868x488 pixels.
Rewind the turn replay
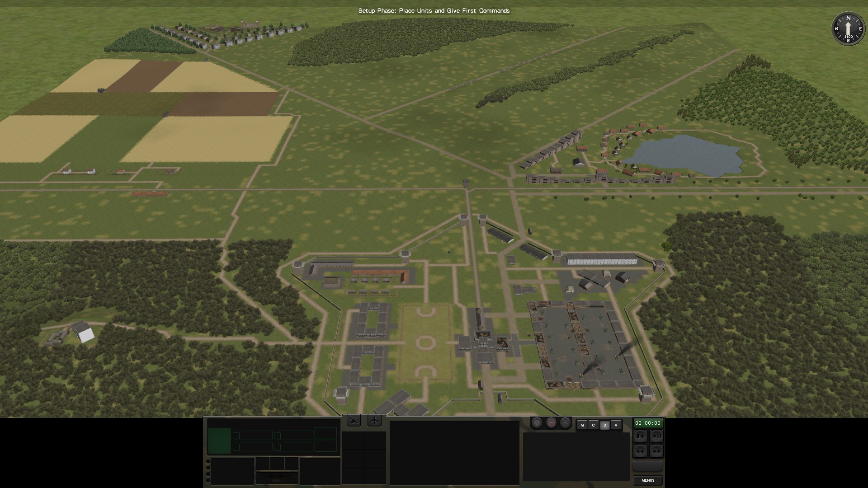click(640, 451)
